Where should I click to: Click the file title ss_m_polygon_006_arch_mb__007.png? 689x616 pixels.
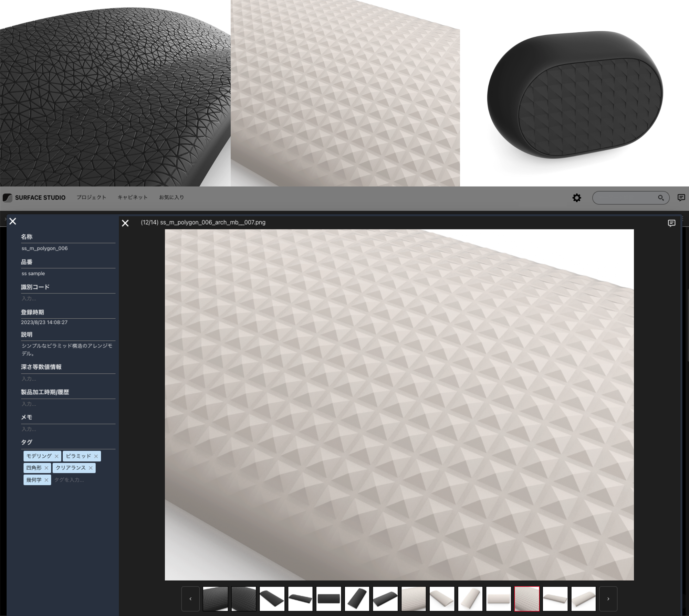point(213,223)
